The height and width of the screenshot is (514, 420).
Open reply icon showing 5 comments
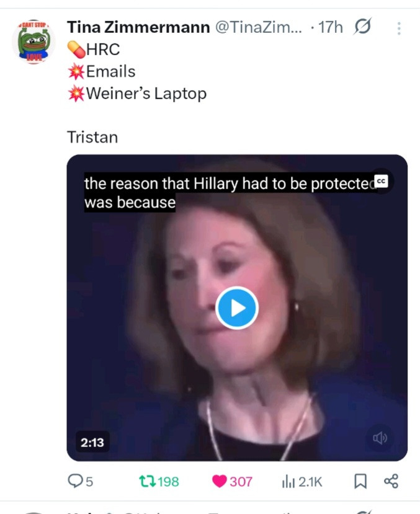point(74,481)
